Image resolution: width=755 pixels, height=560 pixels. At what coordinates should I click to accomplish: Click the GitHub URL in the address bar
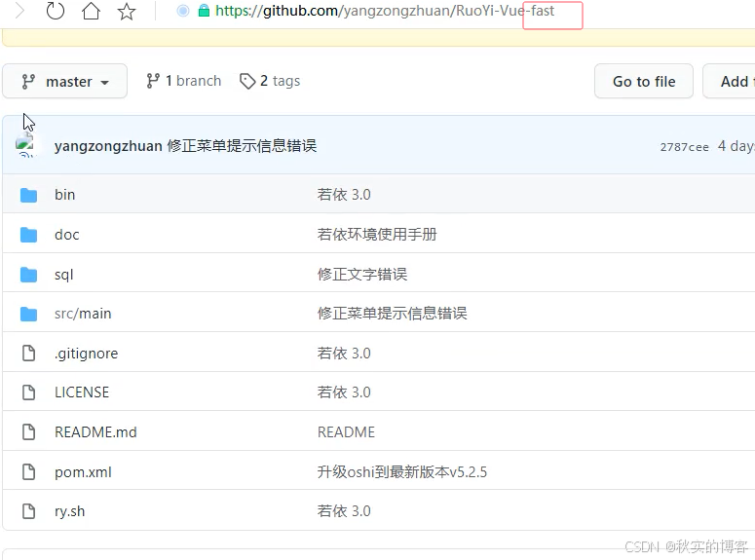coord(385,11)
